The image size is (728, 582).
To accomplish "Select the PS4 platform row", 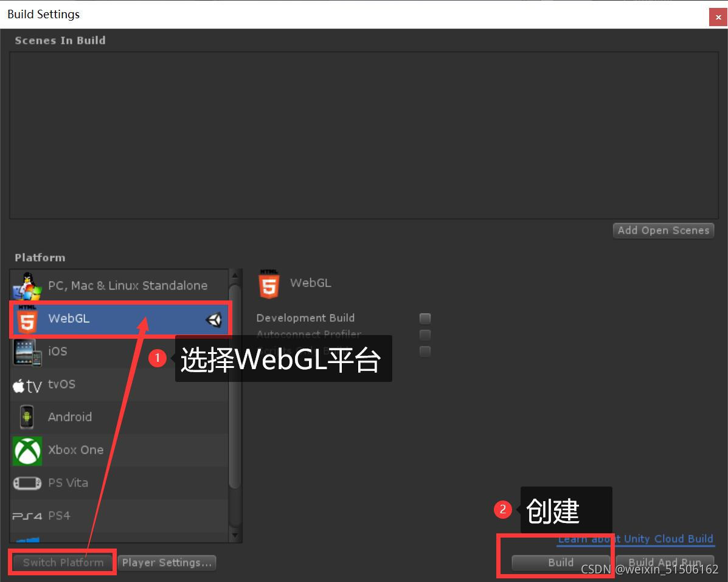I will pyautogui.click(x=120, y=516).
